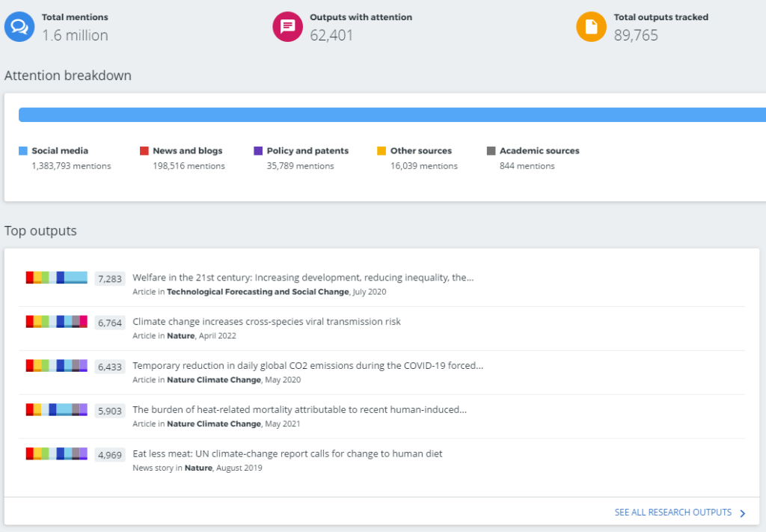Click the yellow Other sources legend swatch
766x532 pixels.
tap(382, 151)
